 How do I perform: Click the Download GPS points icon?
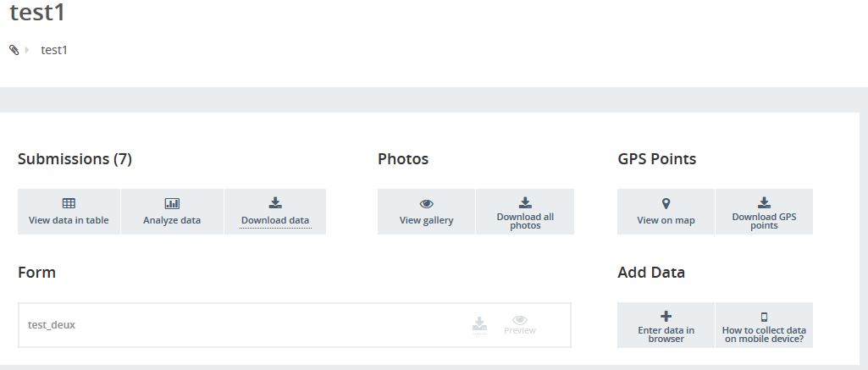(x=765, y=202)
